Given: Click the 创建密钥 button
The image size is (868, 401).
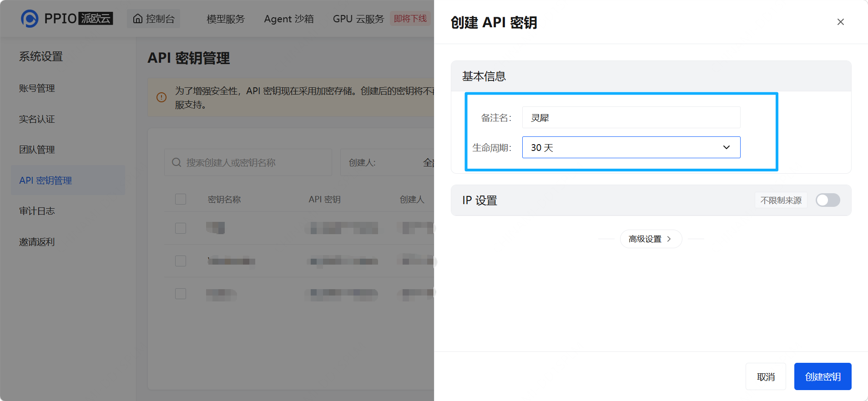Looking at the screenshot, I should [x=823, y=376].
